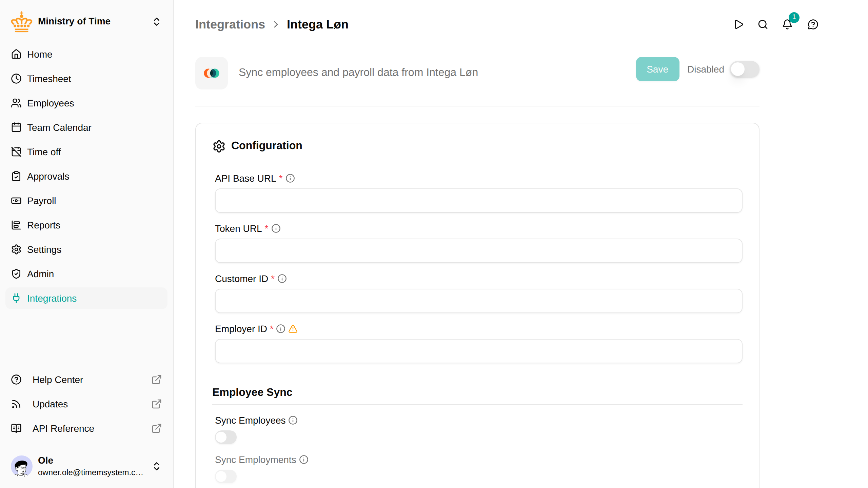868x488 pixels.
Task: Click the play icon in the top bar
Action: click(x=738, y=24)
